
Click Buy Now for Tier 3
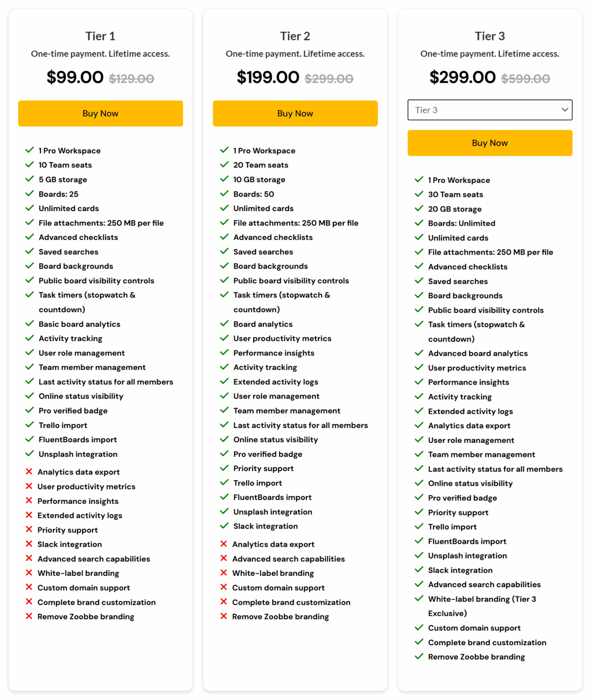489,143
